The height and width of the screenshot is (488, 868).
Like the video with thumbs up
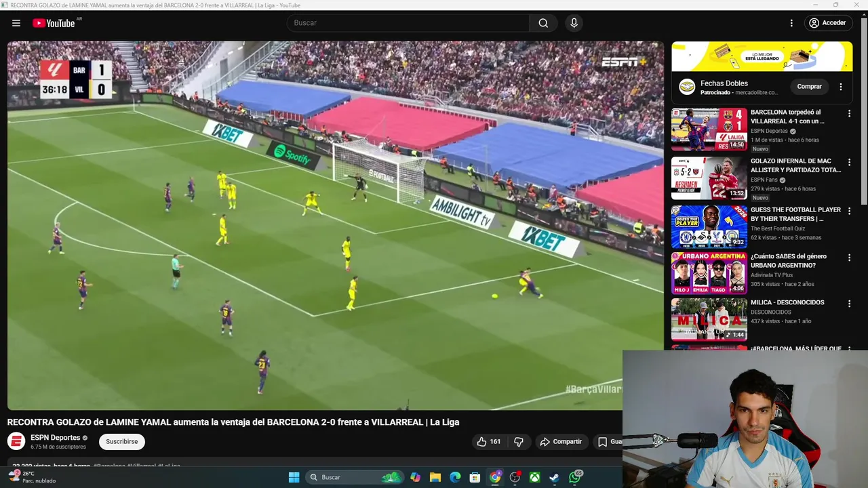coord(488,442)
